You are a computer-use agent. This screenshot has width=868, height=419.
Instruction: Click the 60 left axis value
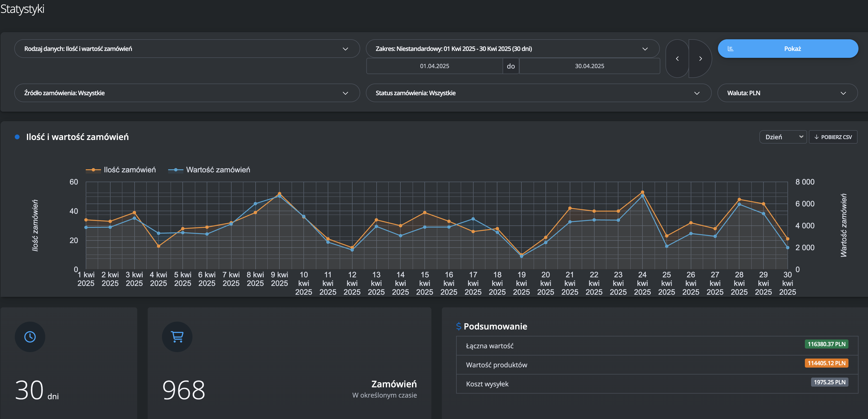click(x=73, y=182)
